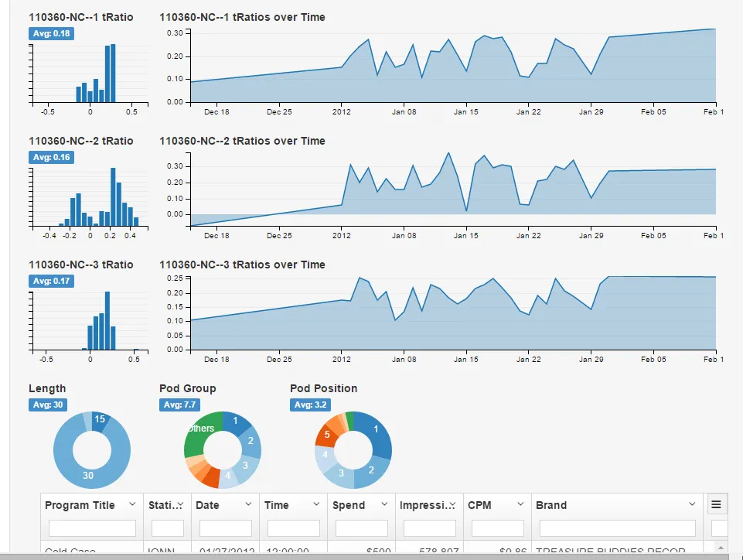This screenshot has width=743, height=560.
Task: Click the Program Title filter input
Action: [93, 528]
